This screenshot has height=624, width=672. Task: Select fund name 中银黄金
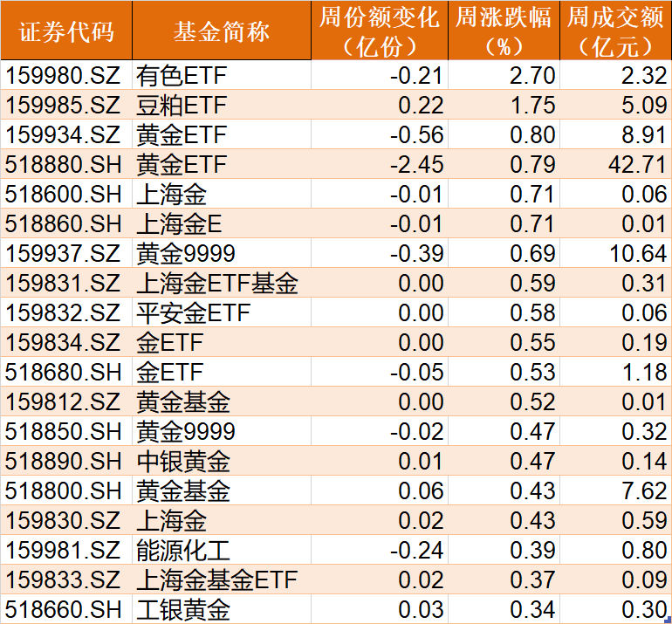[183, 461]
